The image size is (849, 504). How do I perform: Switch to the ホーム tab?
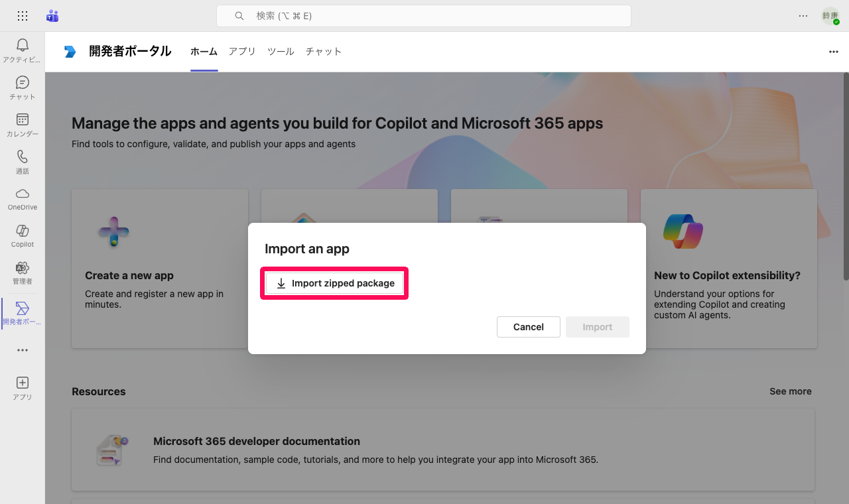tap(204, 52)
